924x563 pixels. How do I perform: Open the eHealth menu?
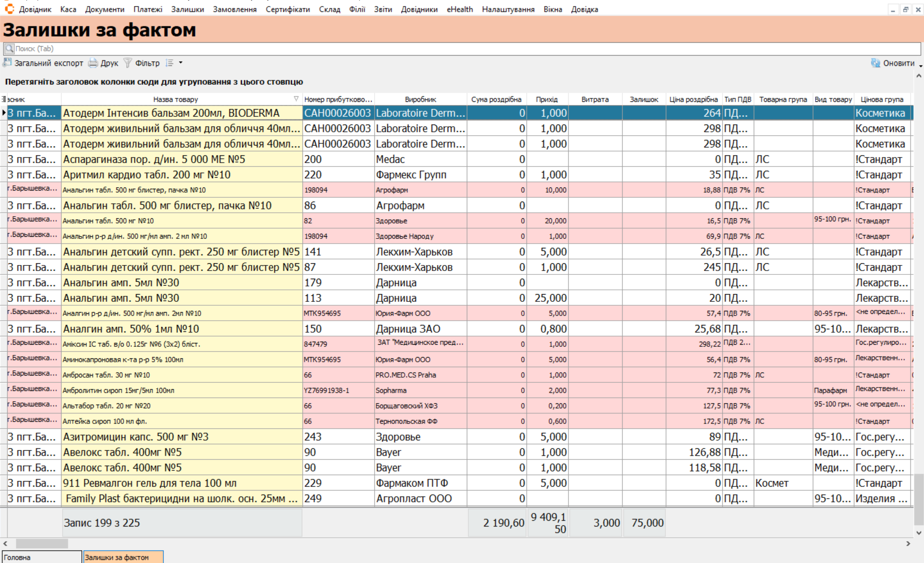click(460, 9)
